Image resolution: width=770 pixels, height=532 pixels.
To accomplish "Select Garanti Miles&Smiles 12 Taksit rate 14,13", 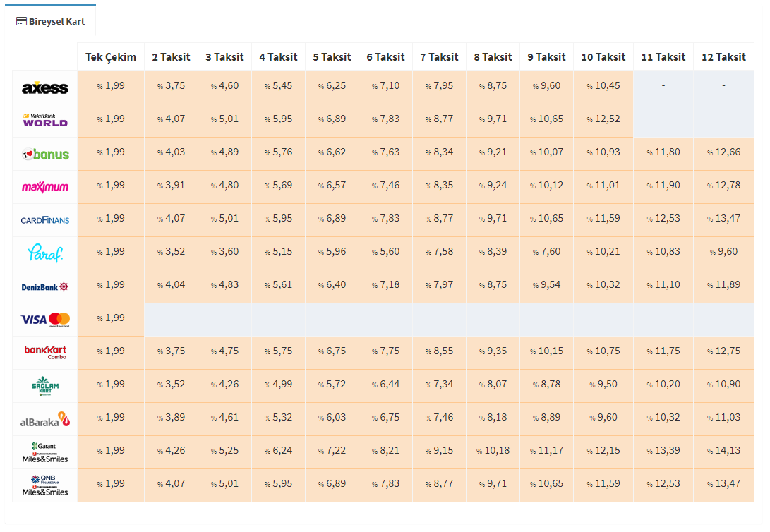I will [724, 451].
